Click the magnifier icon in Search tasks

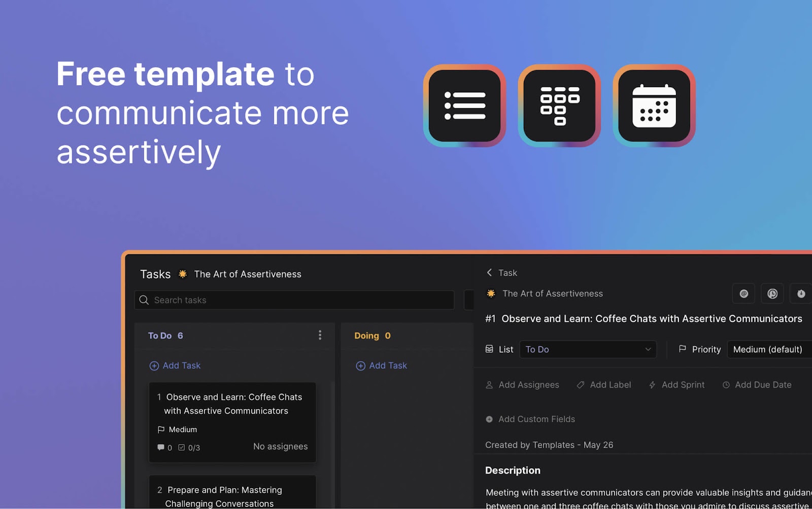click(144, 300)
